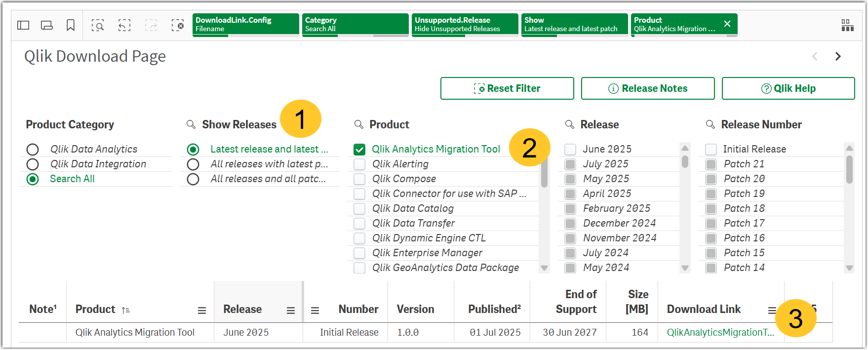This screenshot has height=350, width=868.
Task: Open the Unsupported.Release selection chip
Action: [x=465, y=24]
